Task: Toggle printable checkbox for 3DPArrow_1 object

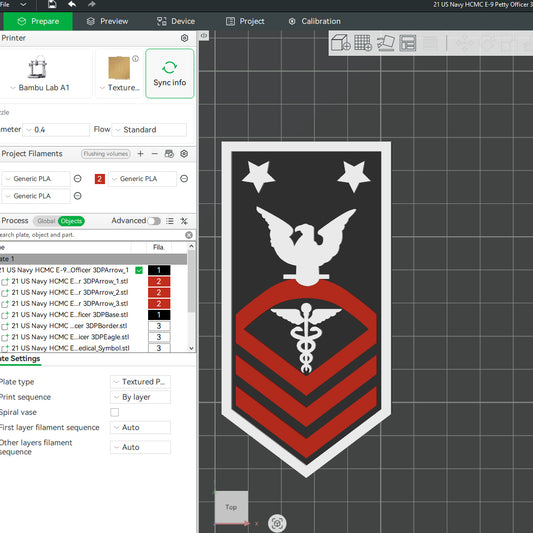Action: [x=139, y=270]
